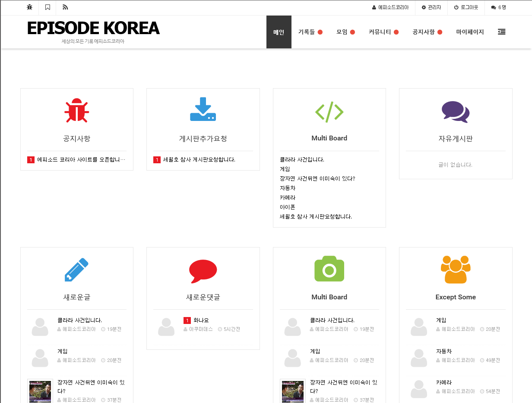Select the 메인 tab
Image resolution: width=532 pixels, height=403 pixels.
click(279, 32)
